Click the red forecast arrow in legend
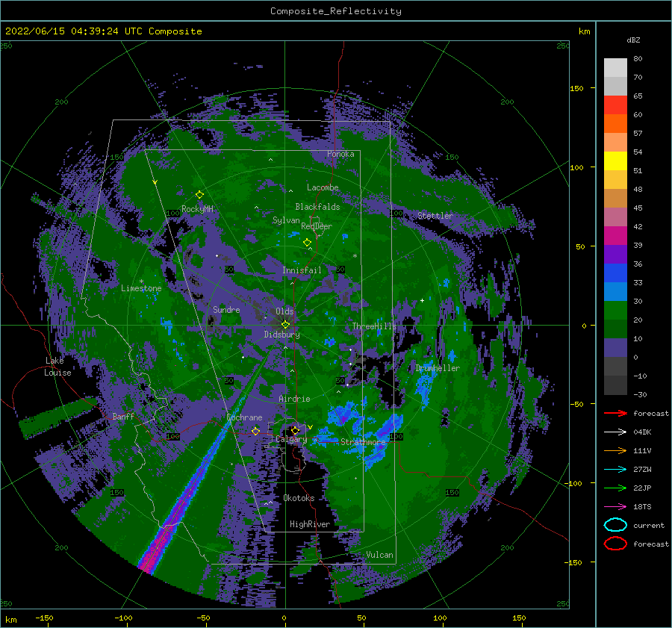This screenshot has height=628, width=672. pos(615,413)
